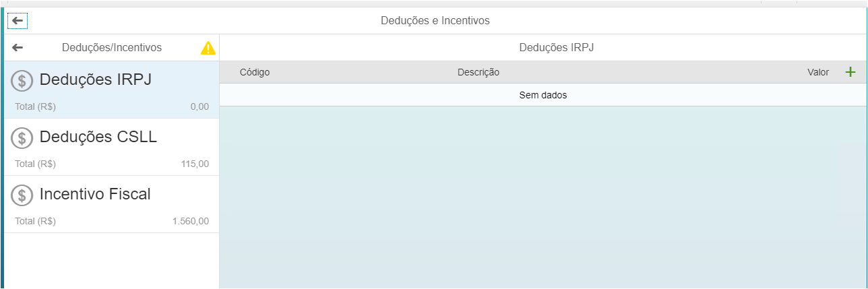Click Incentivo Fiscal total 1.560,00
The width and height of the screenshot is (868, 289).
[x=191, y=221]
